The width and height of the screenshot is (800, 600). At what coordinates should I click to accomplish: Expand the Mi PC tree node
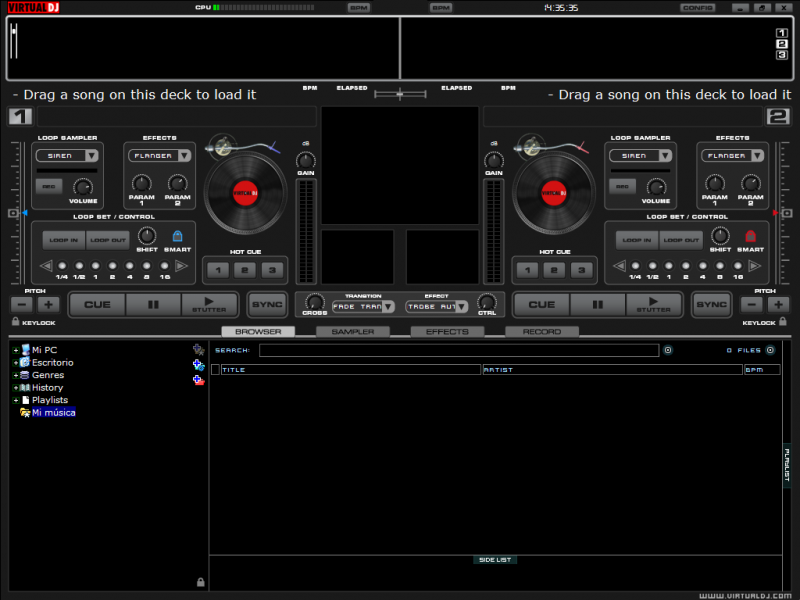pyautogui.click(x=16, y=351)
